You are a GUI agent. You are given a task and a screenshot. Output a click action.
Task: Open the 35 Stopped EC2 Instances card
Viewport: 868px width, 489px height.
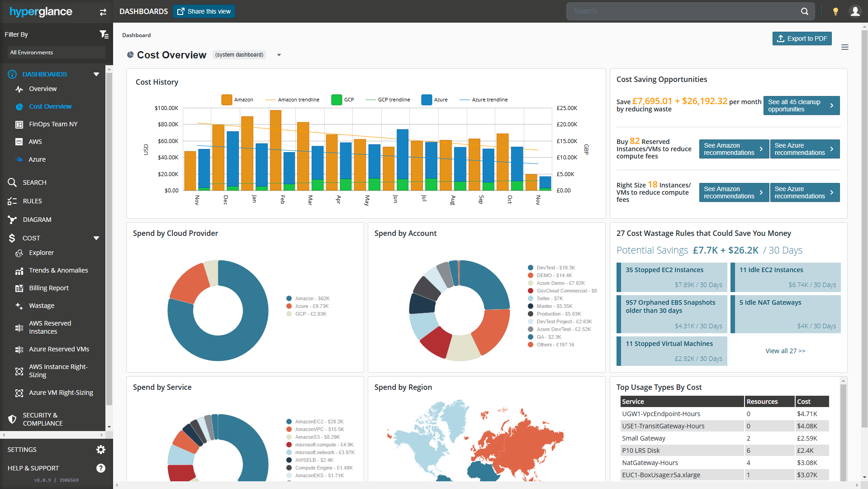click(x=672, y=277)
